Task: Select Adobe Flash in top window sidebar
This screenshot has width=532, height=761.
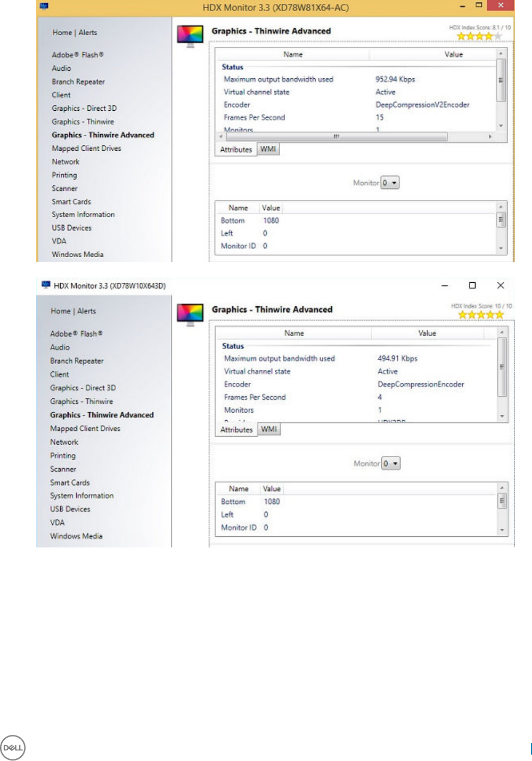Action: point(78,55)
